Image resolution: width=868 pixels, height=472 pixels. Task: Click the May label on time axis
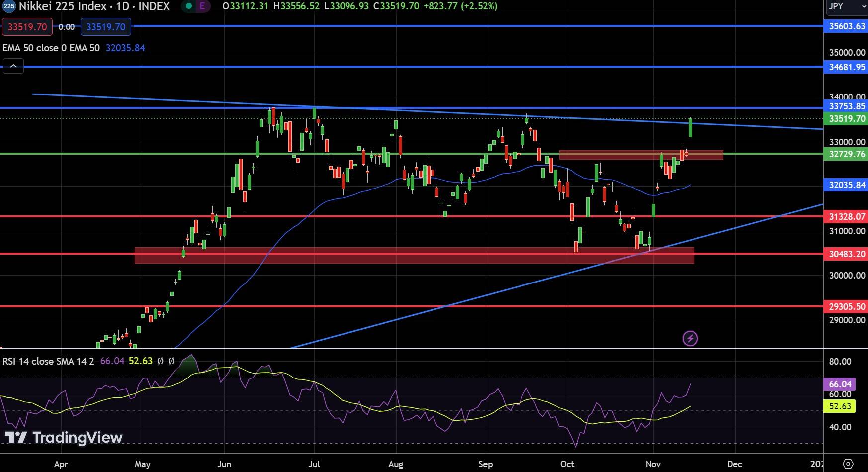142,464
